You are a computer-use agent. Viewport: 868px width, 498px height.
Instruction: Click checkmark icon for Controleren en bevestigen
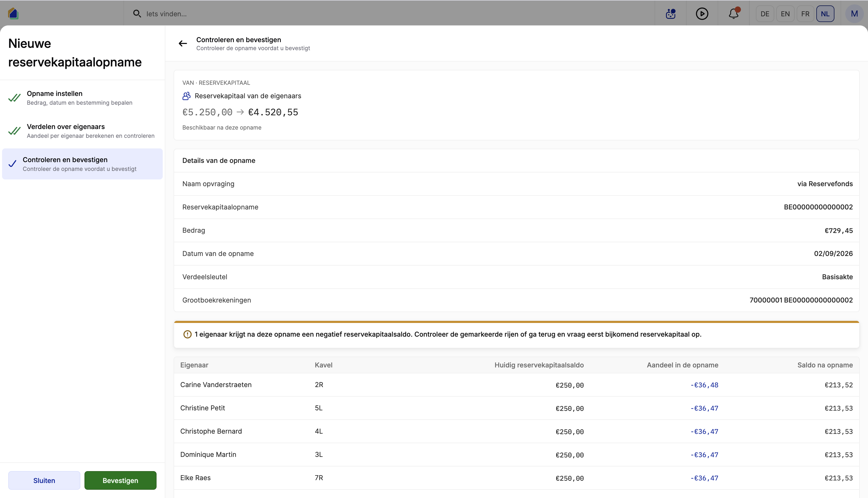click(12, 164)
